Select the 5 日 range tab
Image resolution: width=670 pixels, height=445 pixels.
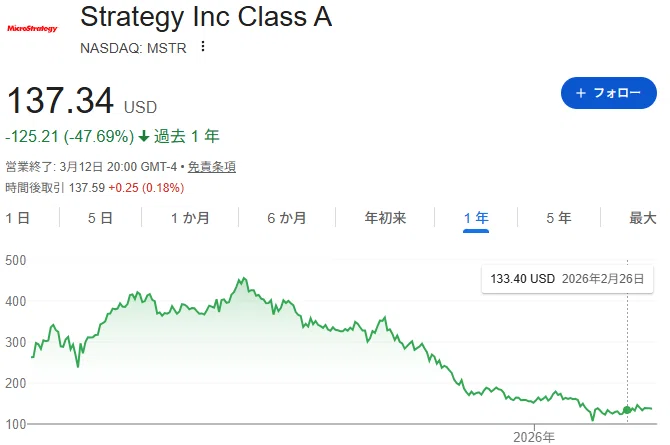[100, 218]
